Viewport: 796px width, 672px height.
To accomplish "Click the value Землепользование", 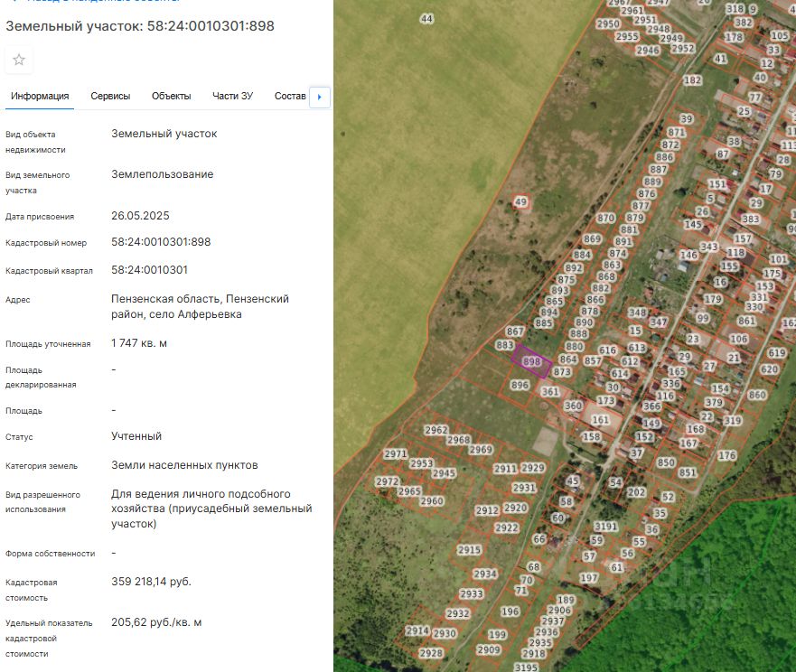I will (163, 174).
